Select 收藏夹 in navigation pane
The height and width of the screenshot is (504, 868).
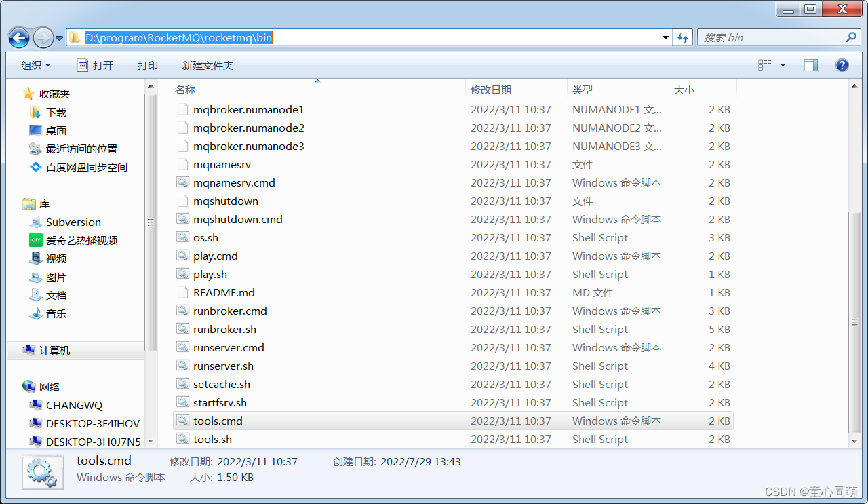[54, 94]
